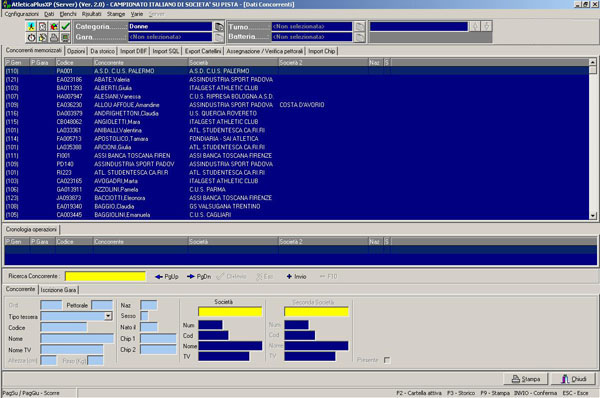Click the plus Invio button
This screenshot has height=398, width=600.
[297, 276]
